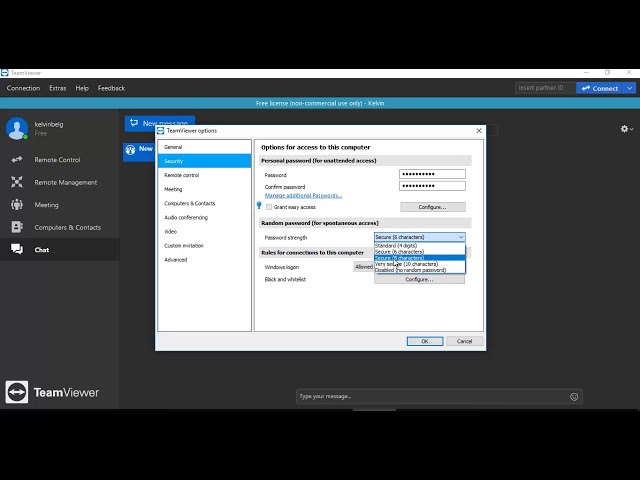Viewport: 640px width, 480px height.
Task: Close the TeamViewer options dialog
Action: point(479,131)
